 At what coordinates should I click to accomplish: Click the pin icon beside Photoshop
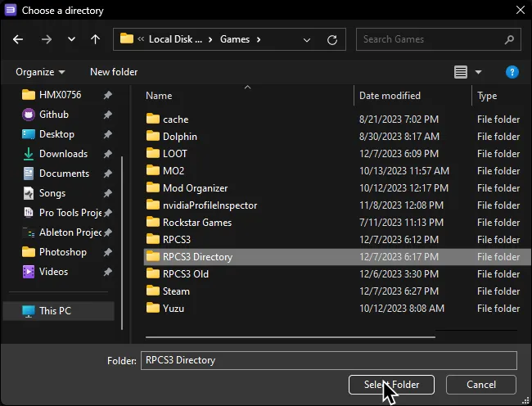click(108, 252)
